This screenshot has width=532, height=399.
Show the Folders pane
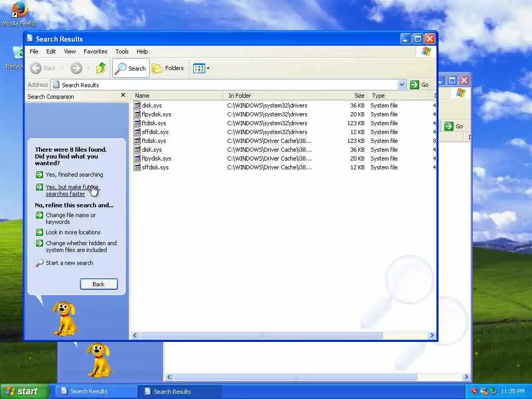coord(168,68)
